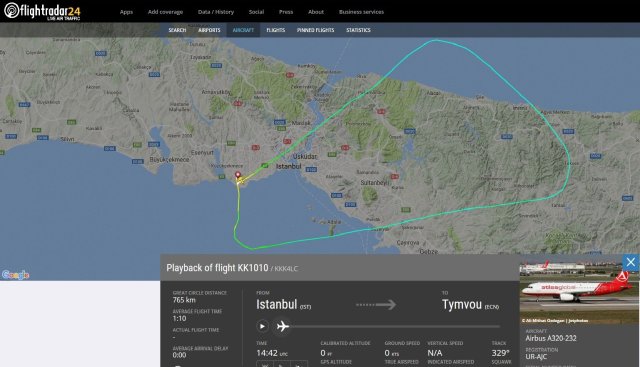Click registration UR-AJC
Image resolution: width=640 pixels, height=367 pixels.
(x=536, y=357)
